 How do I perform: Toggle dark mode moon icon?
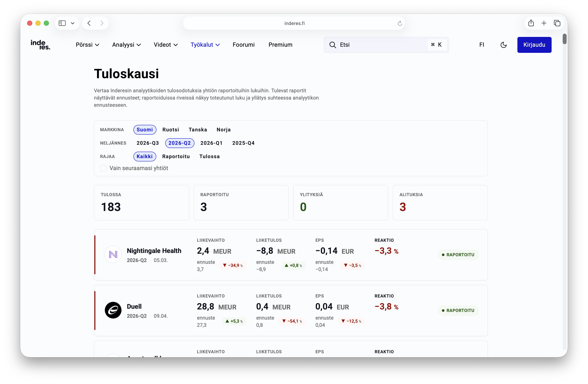click(503, 45)
